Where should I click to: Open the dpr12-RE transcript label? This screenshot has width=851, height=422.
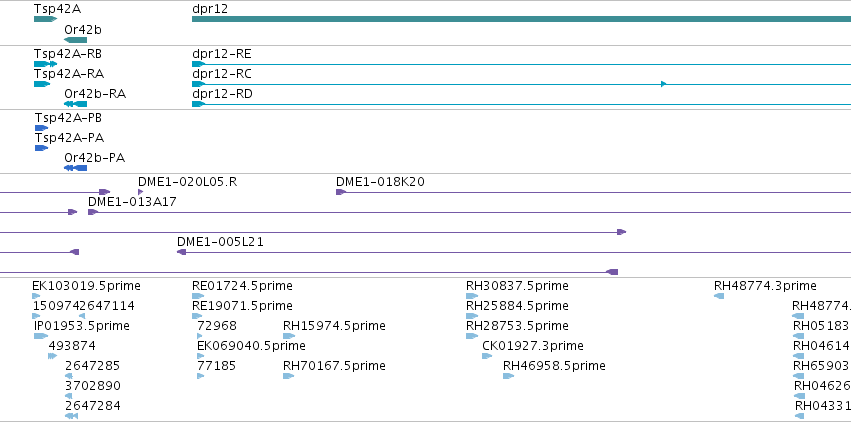(x=222, y=54)
